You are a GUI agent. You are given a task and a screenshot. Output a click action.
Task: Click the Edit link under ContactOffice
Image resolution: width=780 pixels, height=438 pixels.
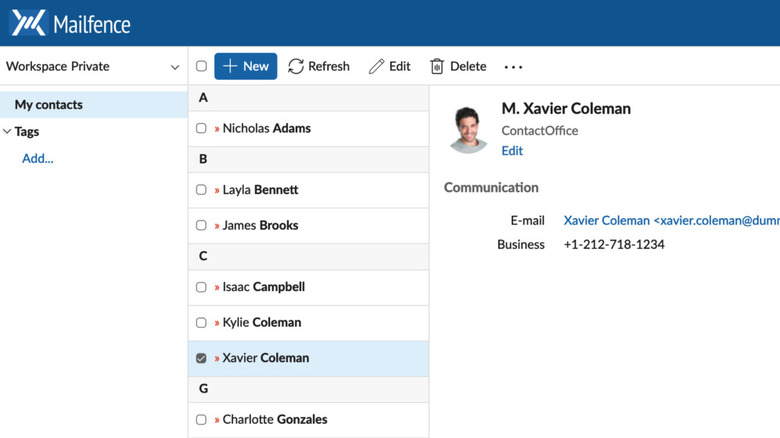512,151
